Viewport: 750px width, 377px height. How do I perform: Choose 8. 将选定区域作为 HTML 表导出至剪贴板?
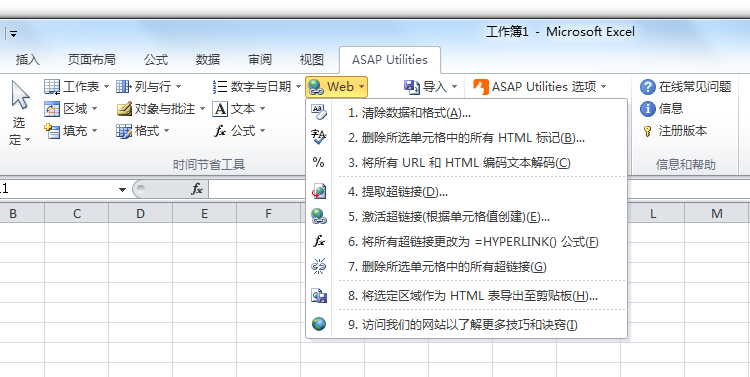click(466, 296)
